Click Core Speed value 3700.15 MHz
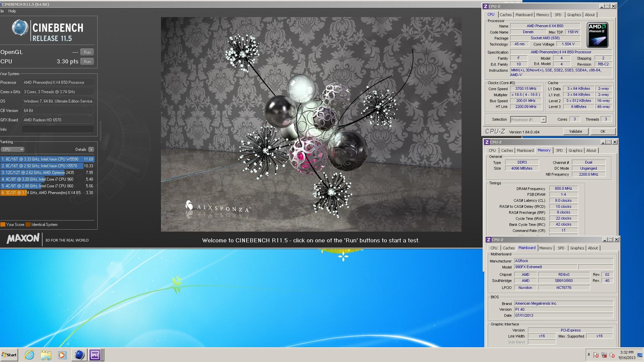This screenshot has width=644, height=362. pos(526,89)
